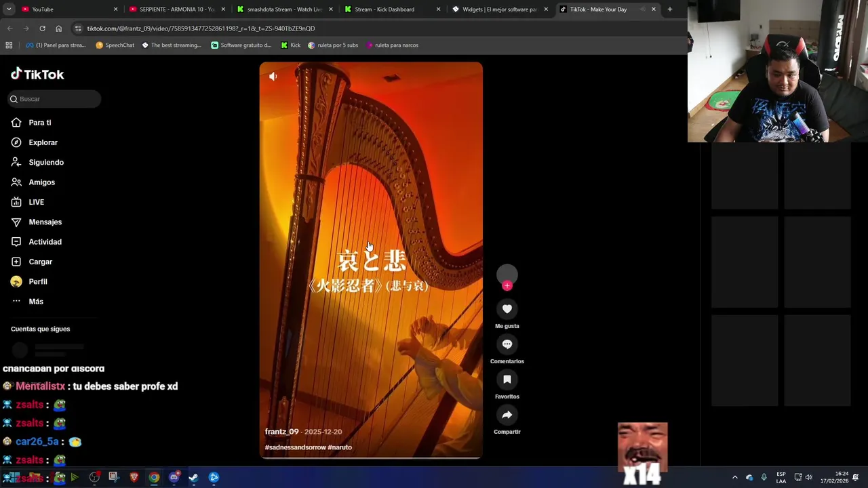This screenshot has width=868, height=488.
Task: Pause the harp video by clicking it
Action: (x=371, y=260)
